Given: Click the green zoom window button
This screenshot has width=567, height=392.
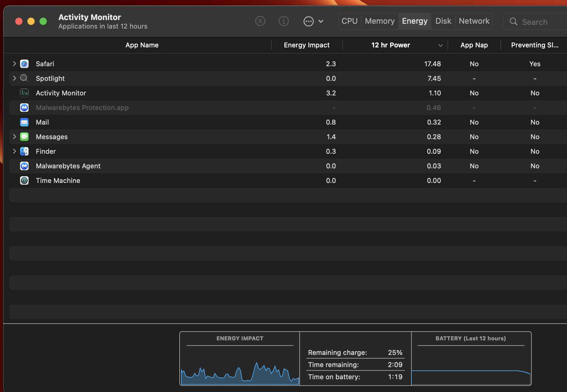Looking at the screenshot, I should [x=43, y=21].
